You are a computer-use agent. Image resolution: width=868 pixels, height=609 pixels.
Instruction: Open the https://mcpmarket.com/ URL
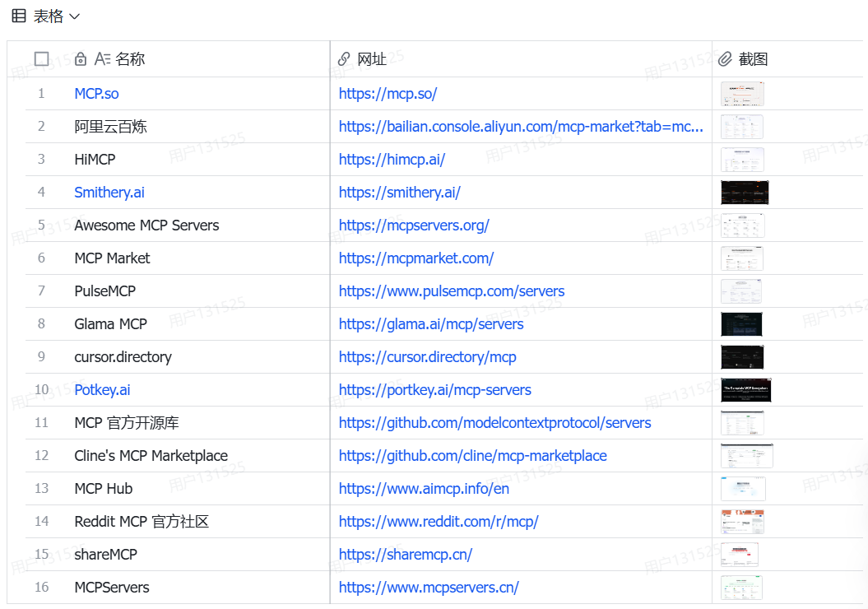coord(415,258)
